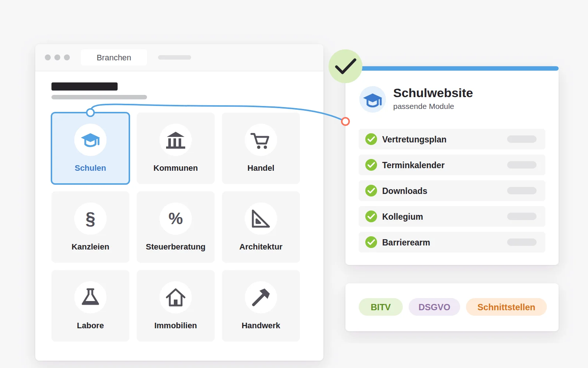Click the Vertretungsplan row placeholder pill
This screenshot has height=368, width=588.
click(522, 139)
